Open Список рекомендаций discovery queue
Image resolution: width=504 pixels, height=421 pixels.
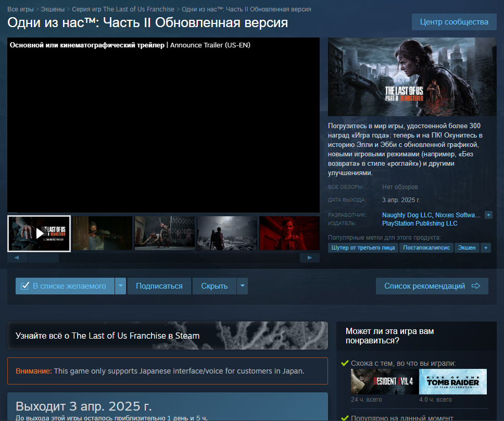pos(432,286)
